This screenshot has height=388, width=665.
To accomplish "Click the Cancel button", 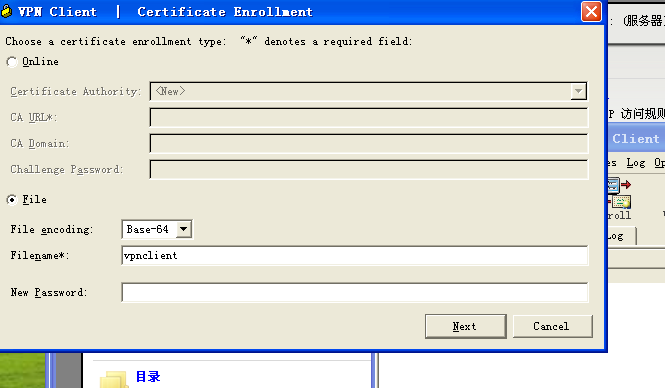I will [x=552, y=326].
